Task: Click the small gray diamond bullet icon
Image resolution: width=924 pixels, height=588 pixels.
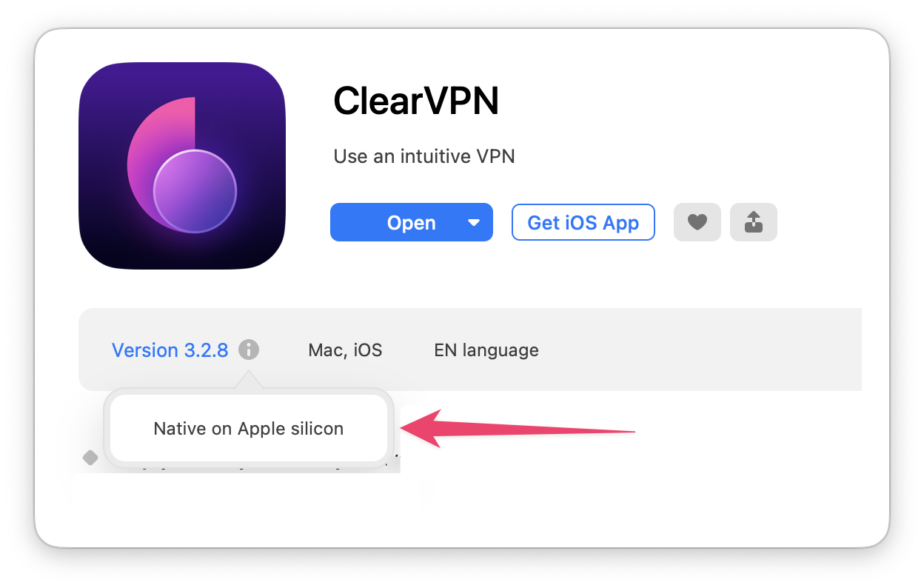Action: click(x=90, y=458)
